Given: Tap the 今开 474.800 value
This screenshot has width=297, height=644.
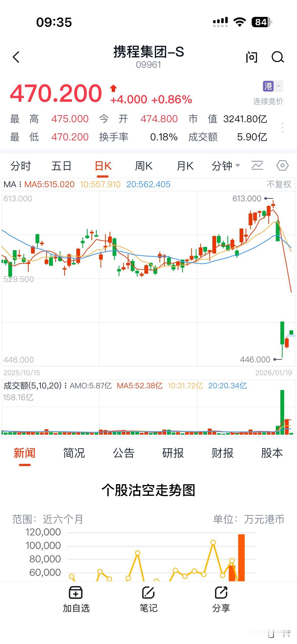Looking at the screenshot, I should 159,119.
